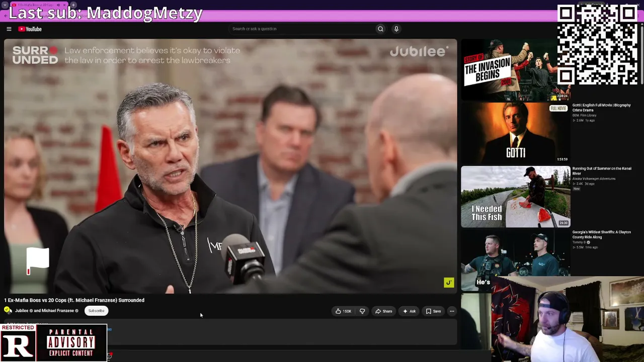Dislike the video with the thumbs-down icon

pyautogui.click(x=362, y=311)
